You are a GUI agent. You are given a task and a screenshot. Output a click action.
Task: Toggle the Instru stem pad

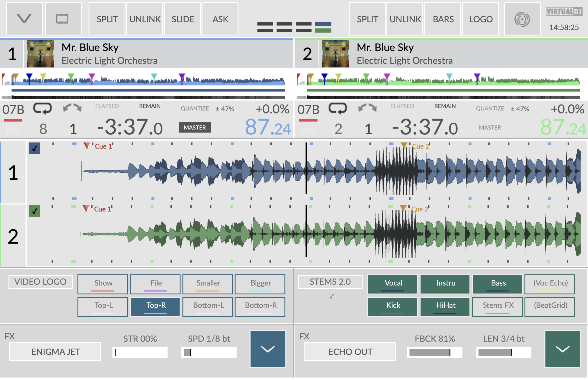coord(445,284)
